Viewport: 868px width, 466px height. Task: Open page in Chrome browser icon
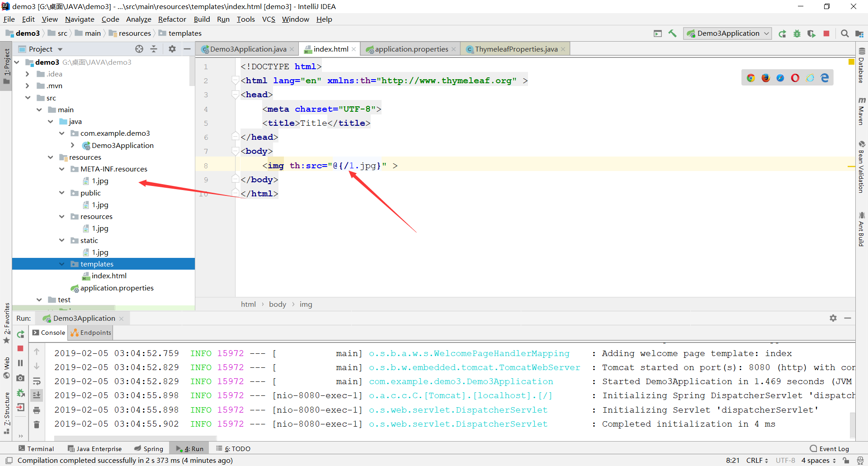click(751, 78)
